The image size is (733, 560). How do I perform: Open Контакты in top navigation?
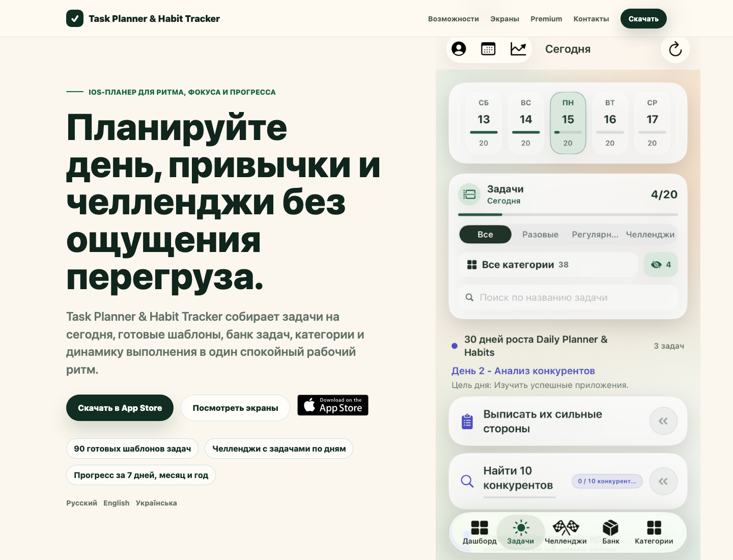pos(591,19)
